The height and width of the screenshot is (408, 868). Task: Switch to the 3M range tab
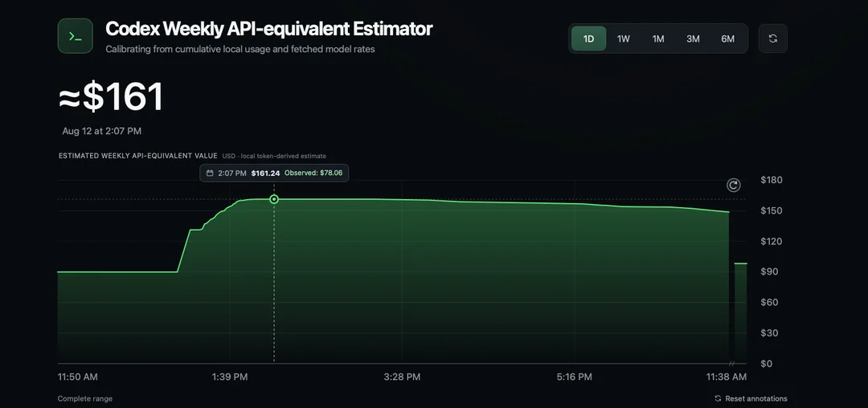pyautogui.click(x=693, y=39)
